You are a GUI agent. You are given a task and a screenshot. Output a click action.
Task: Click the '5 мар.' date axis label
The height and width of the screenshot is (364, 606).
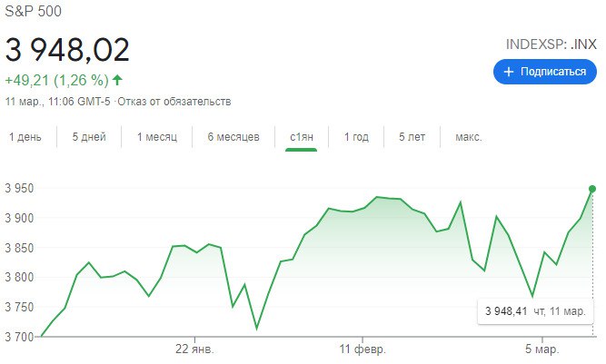(541, 349)
